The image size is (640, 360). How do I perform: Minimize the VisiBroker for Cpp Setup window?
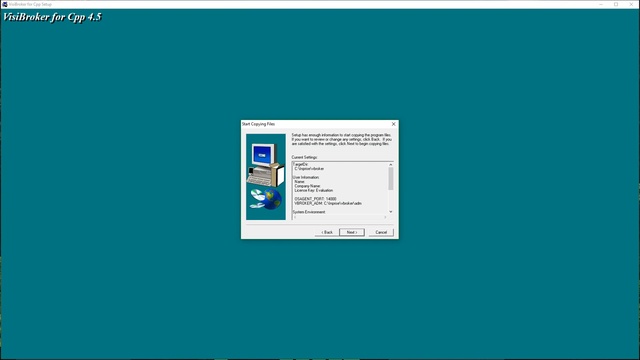pos(601,4)
